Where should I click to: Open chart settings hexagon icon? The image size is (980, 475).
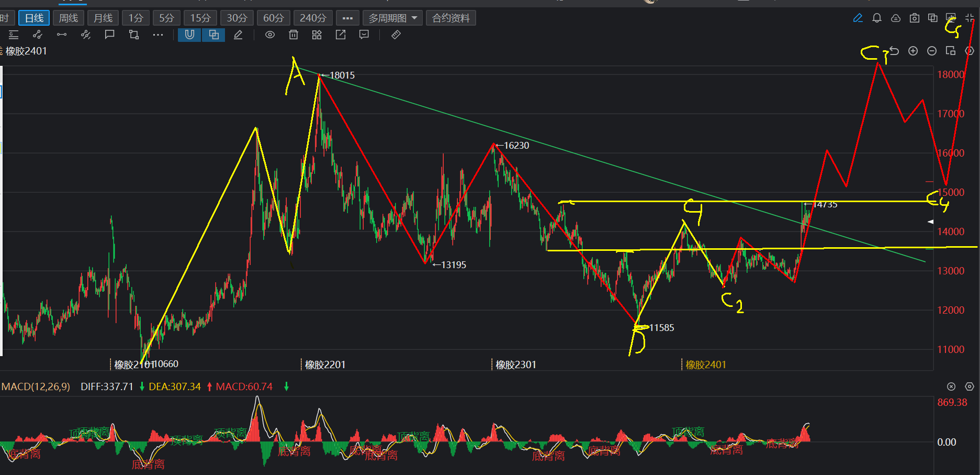[970, 51]
